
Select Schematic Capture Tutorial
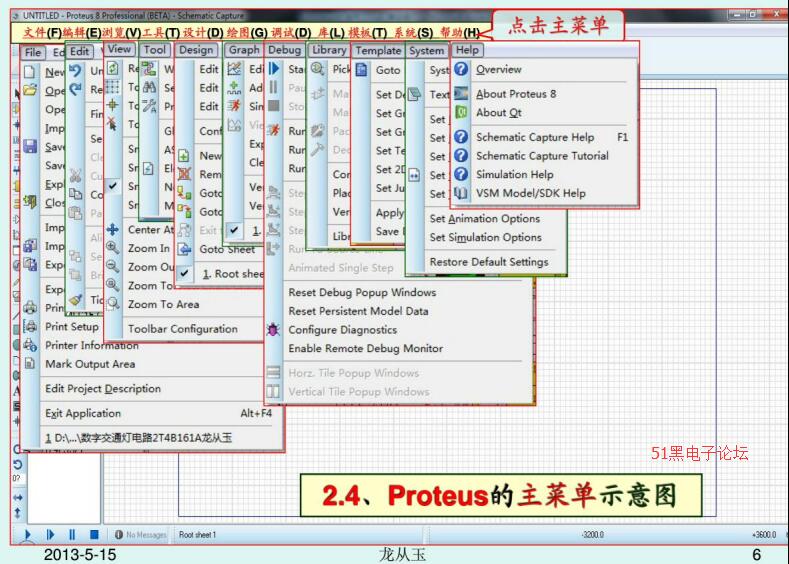coord(542,156)
